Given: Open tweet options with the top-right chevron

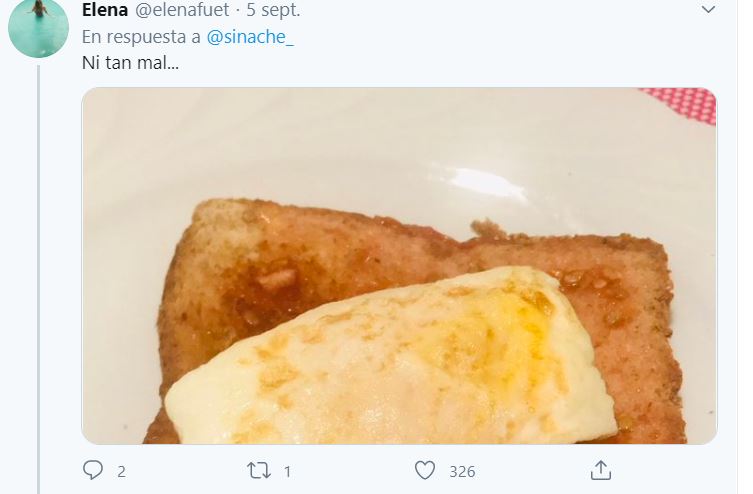Looking at the screenshot, I should point(708,10).
